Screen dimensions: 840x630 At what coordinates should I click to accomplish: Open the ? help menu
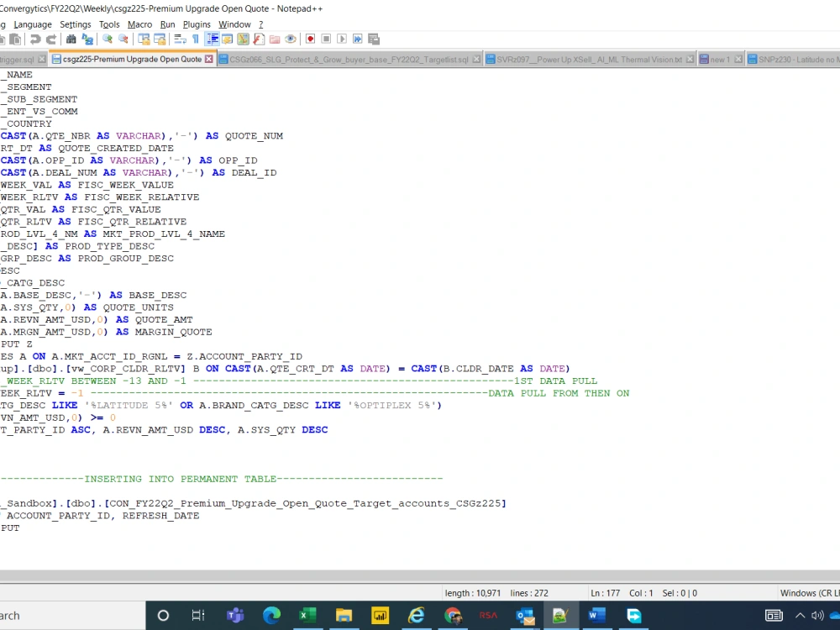261,24
